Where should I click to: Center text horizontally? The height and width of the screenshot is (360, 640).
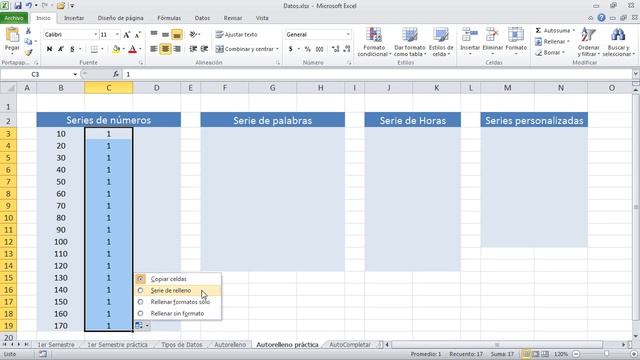(165, 49)
